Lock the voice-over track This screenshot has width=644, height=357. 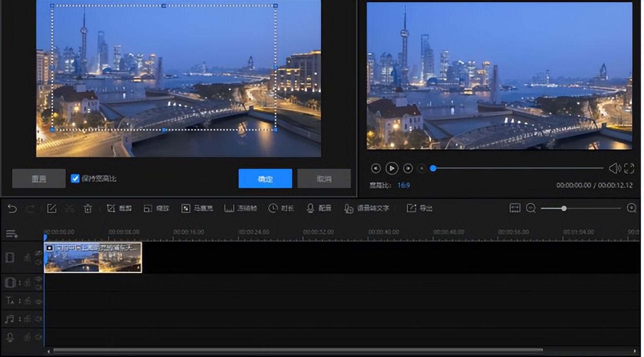pyautogui.click(x=27, y=337)
